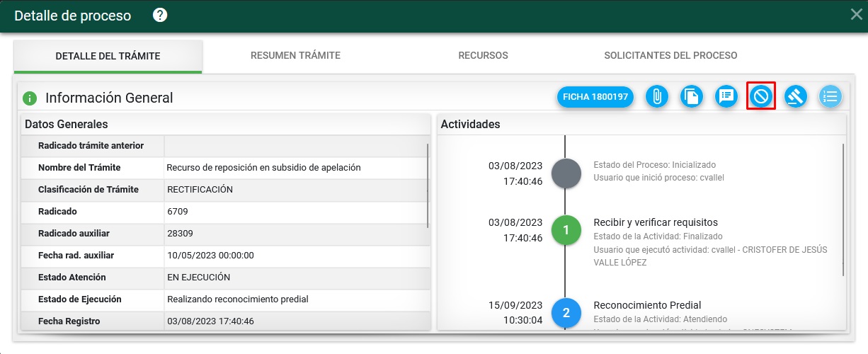The image size is (868, 354).
Task: Click the cancel (prohibited circle) icon
Action: pos(761,96)
